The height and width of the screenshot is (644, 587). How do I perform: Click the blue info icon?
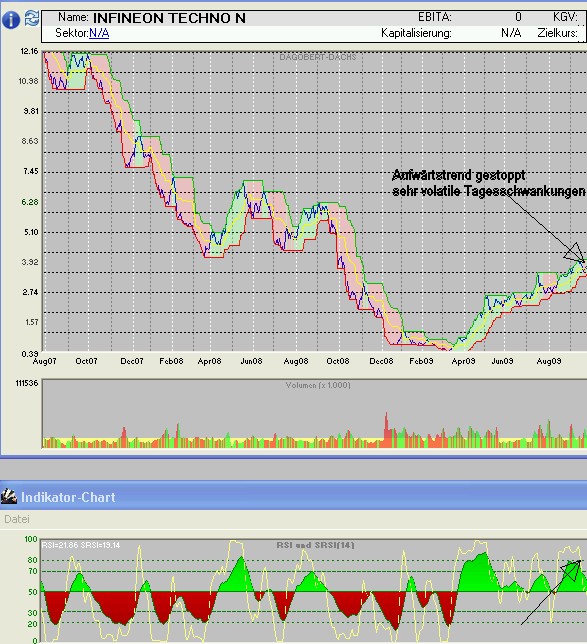(10, 19)
